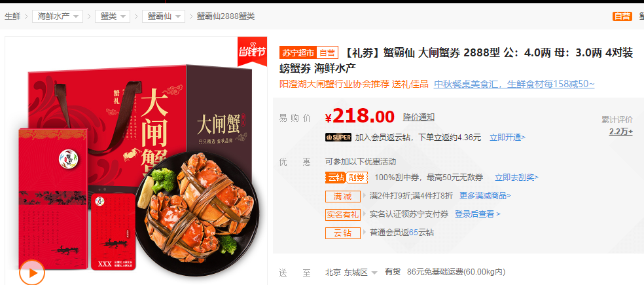Viewport: 644px width, 285px height.
Task: Open the 立即去刮奖 link
Action: tap(516, 178)
